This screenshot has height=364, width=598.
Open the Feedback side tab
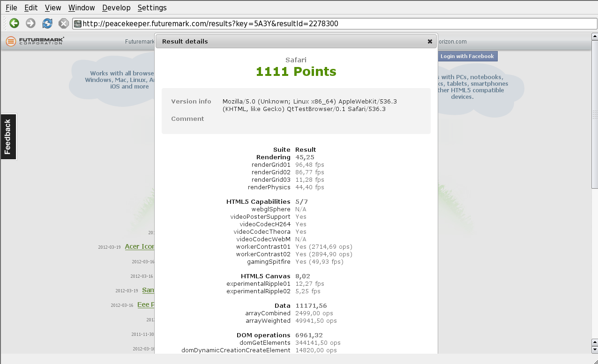coord(8,137)
